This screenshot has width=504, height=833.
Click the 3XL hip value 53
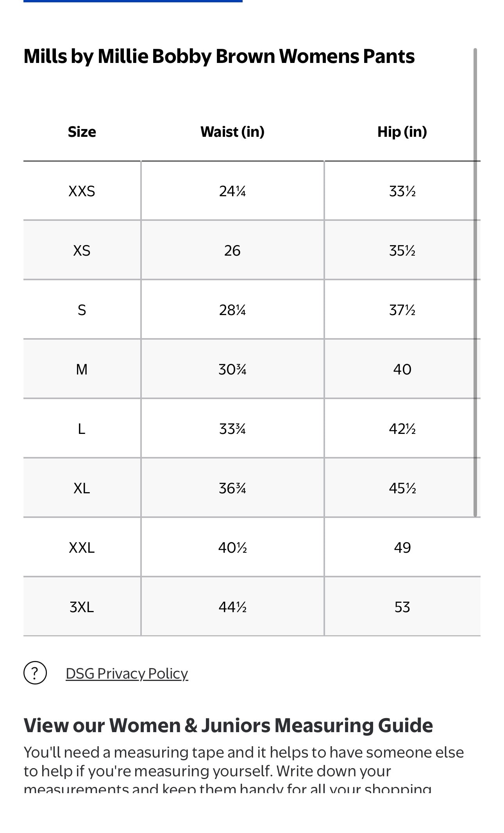pos(402,607)
